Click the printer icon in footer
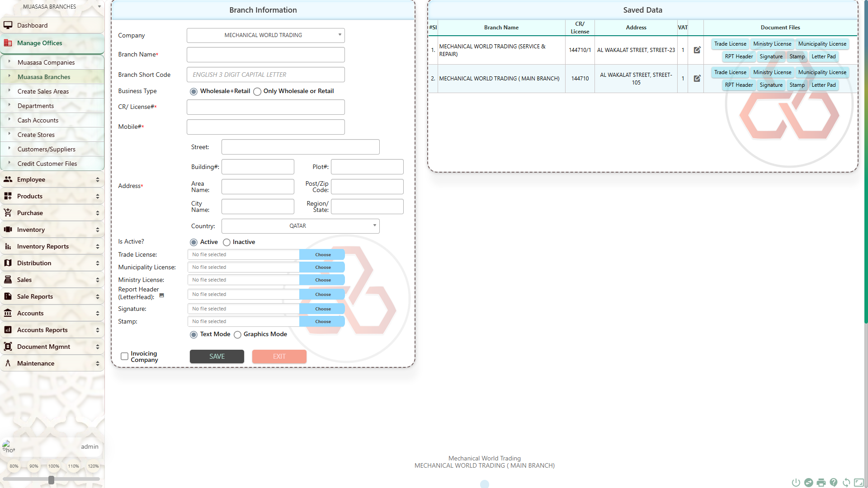 tap(821, 483)
